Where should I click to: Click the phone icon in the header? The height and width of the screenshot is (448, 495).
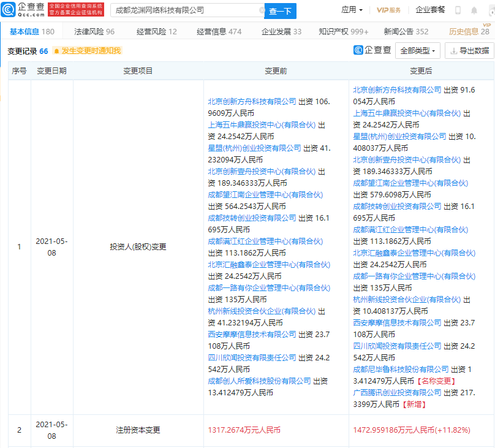458,10
